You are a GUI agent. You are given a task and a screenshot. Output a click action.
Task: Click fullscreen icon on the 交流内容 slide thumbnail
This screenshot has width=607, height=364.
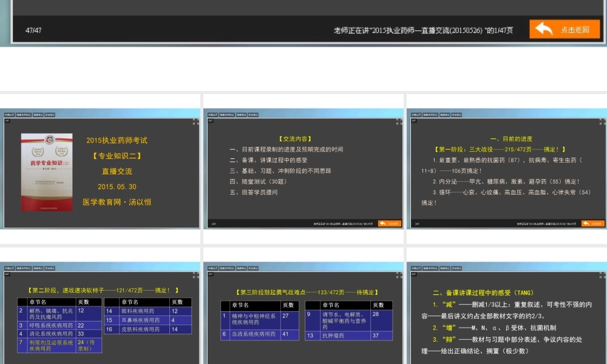399,121
